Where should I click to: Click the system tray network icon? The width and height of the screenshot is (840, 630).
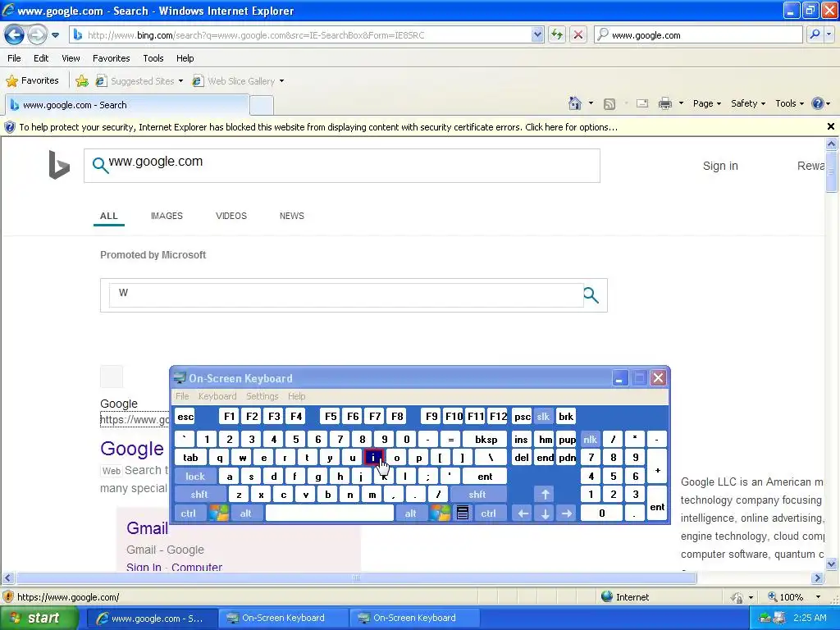pyautogui.click(x=765, y=619)
